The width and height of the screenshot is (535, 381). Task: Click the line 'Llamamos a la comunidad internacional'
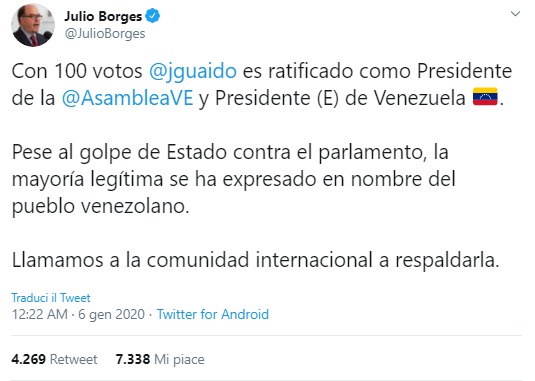tap(256, 260)
